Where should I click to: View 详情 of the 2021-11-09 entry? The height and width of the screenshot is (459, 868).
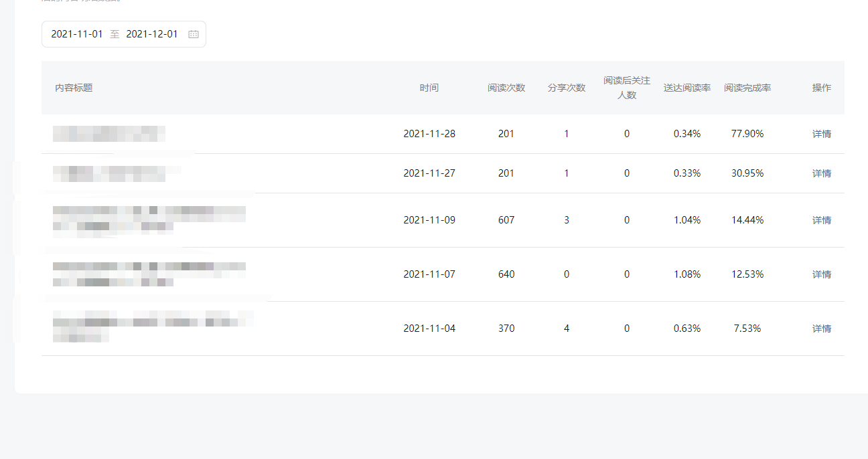[x=821, y=220]
